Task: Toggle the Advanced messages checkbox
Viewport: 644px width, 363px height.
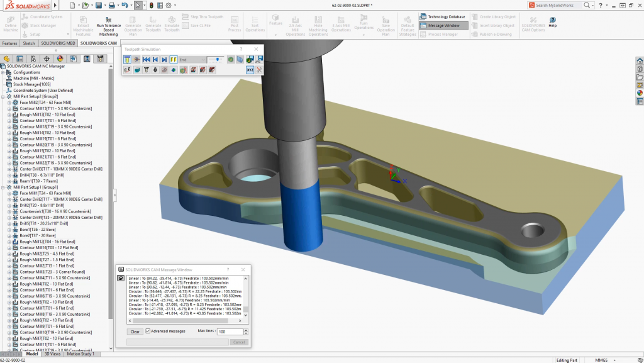Action: tap(148, 331)
